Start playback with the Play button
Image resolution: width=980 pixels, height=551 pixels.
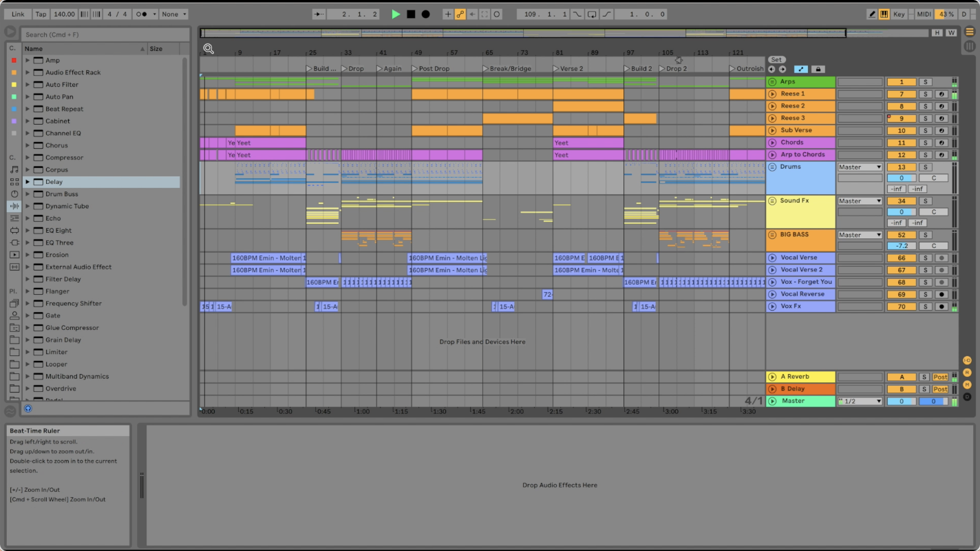click(x=396, y=14)
